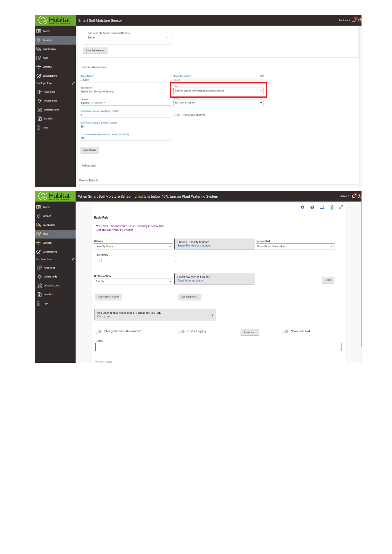
Task: Open the Room dropdown showing No room assigned
Action: point(219,103)
